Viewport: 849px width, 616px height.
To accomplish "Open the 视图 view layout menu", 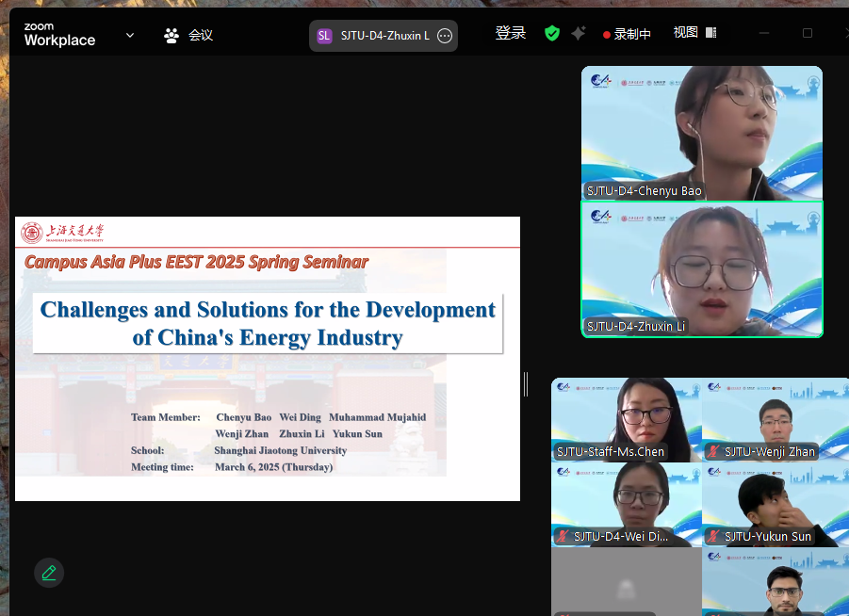I will (x=694, y=33).
